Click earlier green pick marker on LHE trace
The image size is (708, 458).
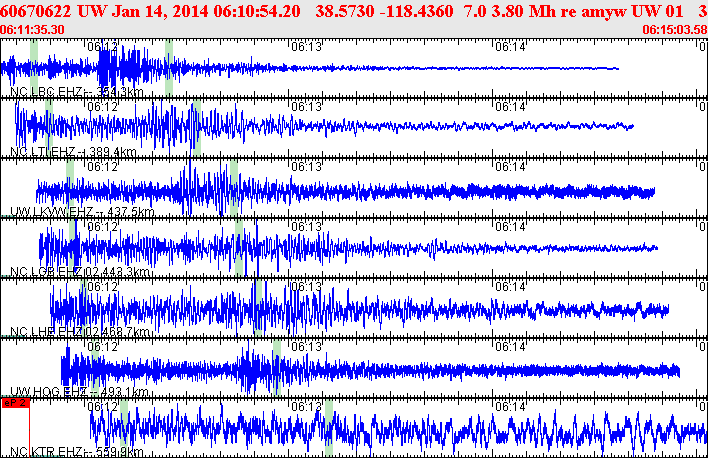tap(84, 307)
